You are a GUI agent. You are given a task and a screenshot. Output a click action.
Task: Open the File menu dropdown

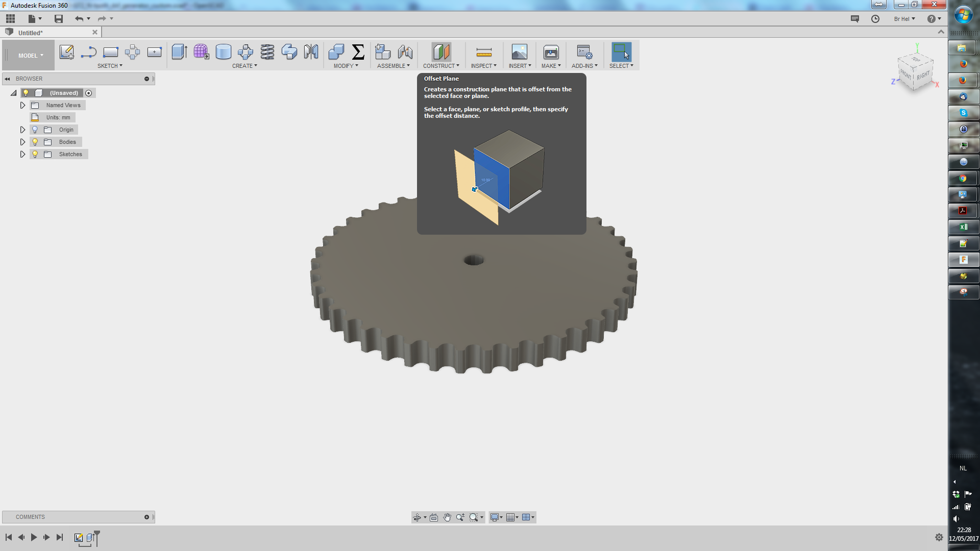pos(35,19)
